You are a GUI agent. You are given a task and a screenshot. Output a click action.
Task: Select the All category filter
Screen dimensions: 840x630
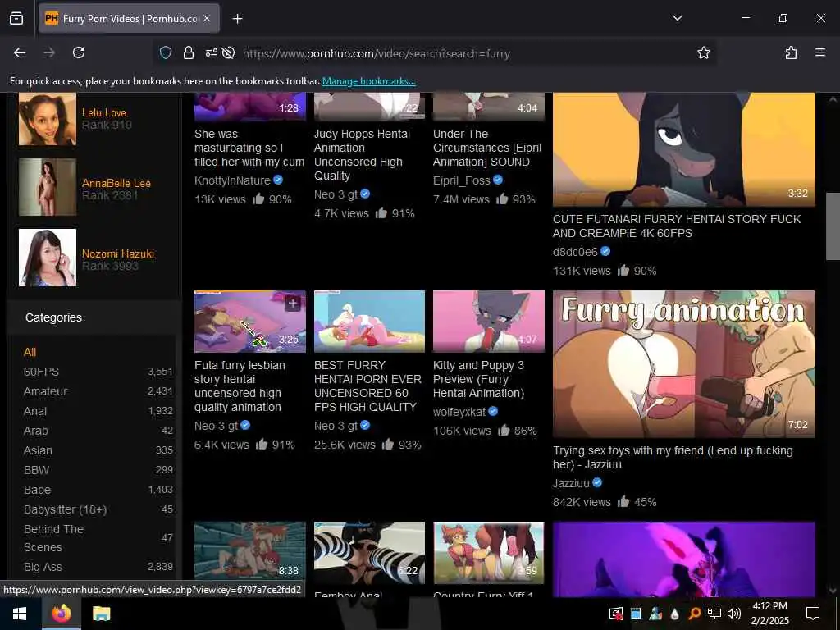(30, 353)
